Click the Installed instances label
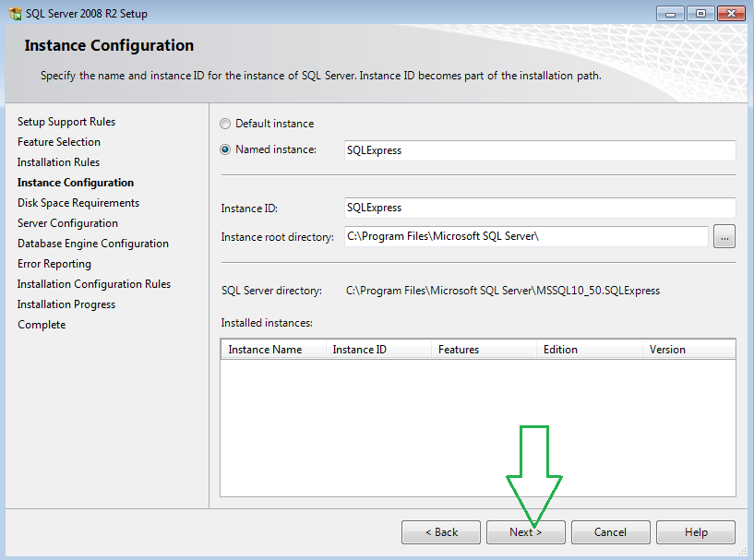Screen dimensions: 754x560 [x=267, y=323]
